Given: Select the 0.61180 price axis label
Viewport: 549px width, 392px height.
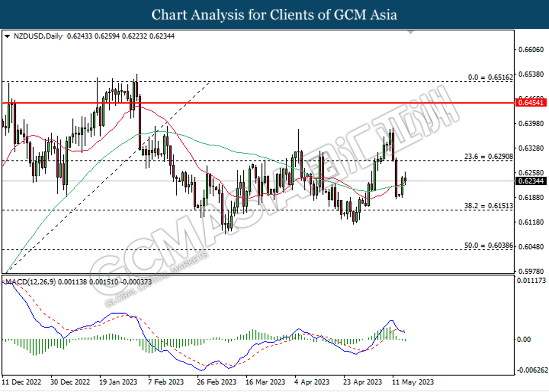Looking at the screenshot, I should click(531, 222).
